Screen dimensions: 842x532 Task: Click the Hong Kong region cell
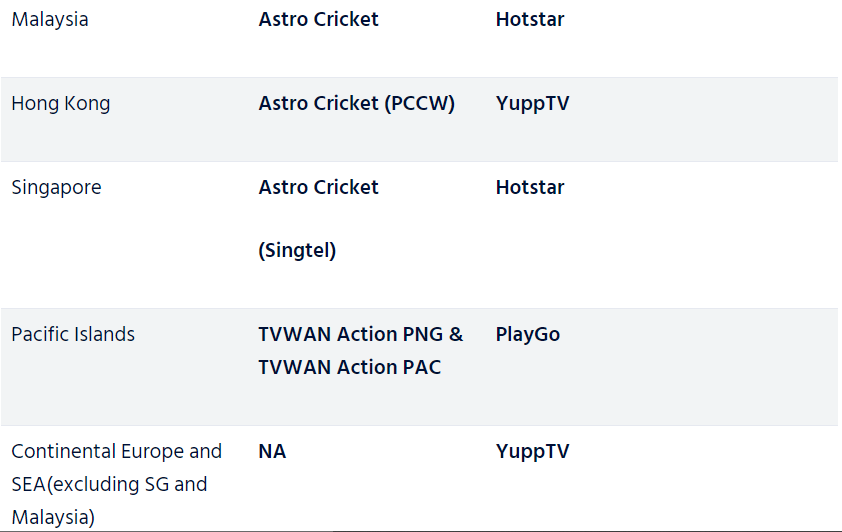61,104
